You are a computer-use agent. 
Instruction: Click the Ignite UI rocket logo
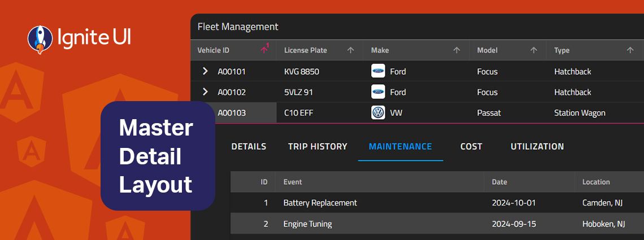[40, 40]
